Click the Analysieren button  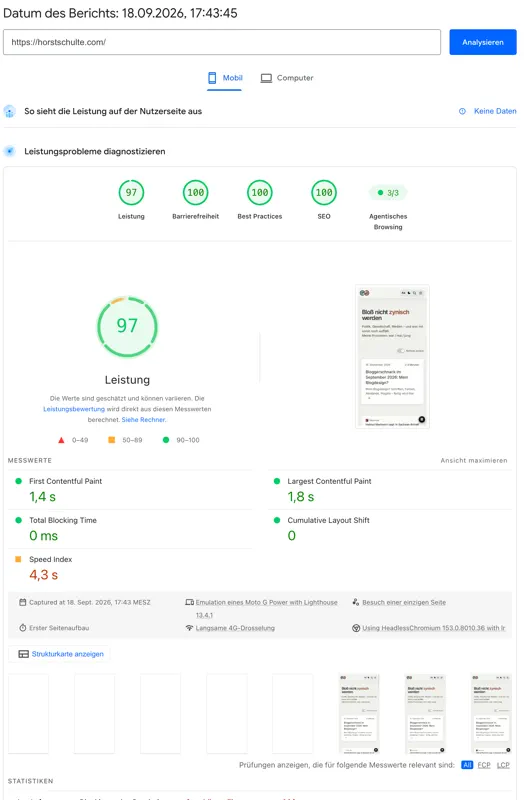482,42
